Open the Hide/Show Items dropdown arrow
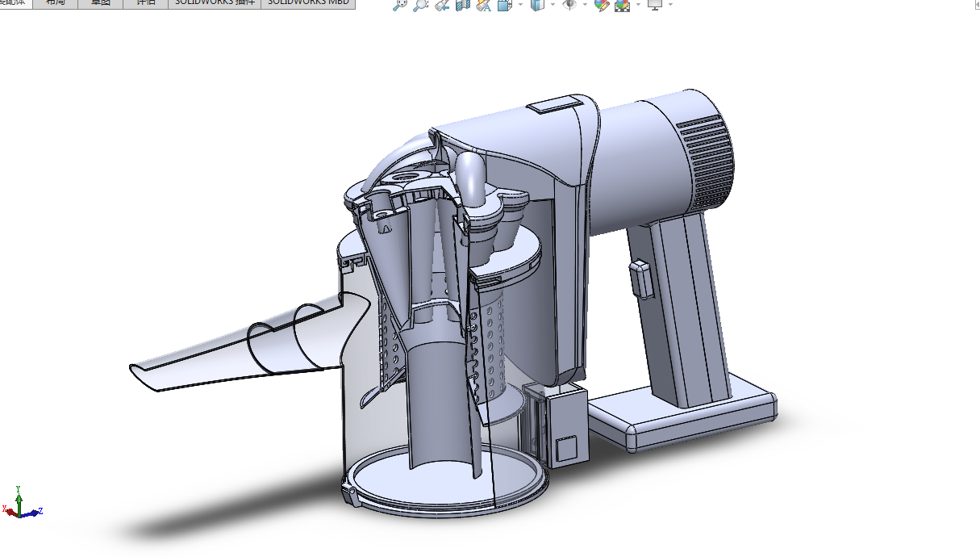The width and height of the screenshot is (980, 557). (x=585, y=4)
